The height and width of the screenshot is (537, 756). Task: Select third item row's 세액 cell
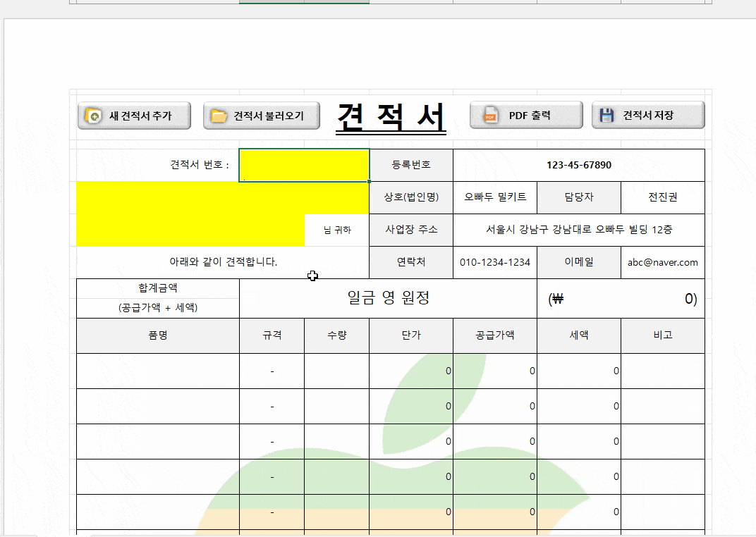[579, 442]
